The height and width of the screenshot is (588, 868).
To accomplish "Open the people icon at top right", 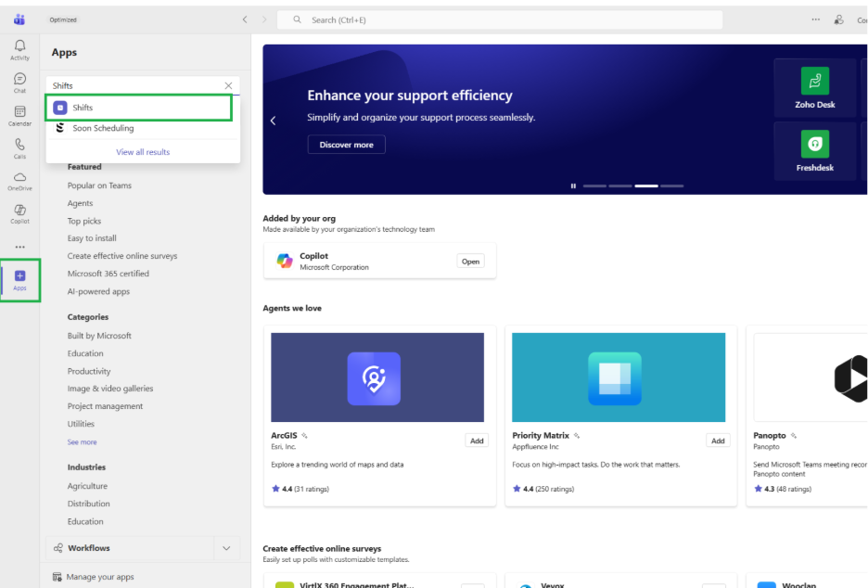I will coord(838,19).
